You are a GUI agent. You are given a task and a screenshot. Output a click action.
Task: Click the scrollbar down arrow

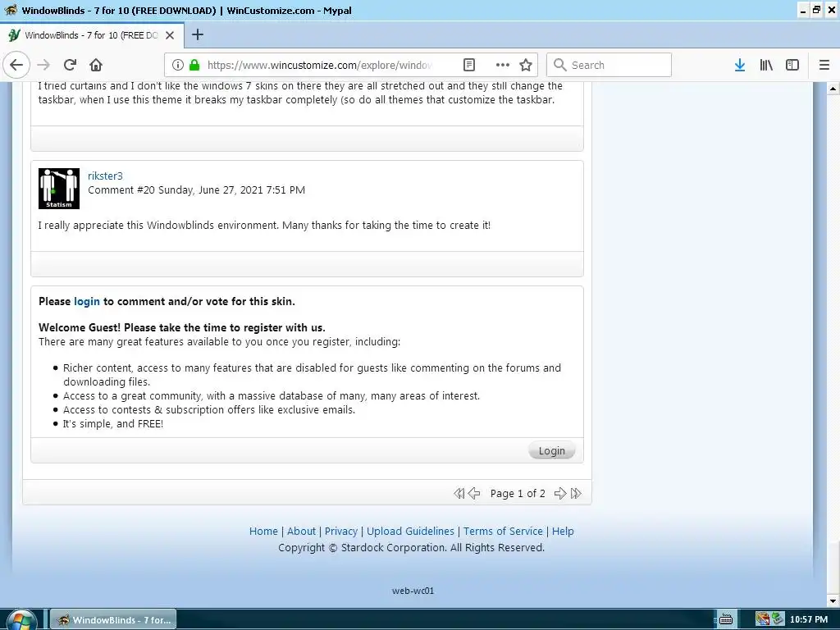click(x=833, y=601)
